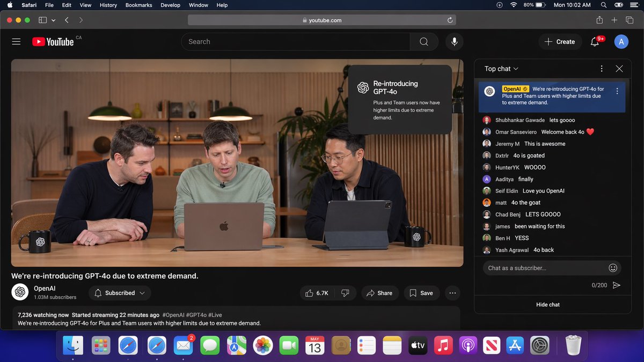The width and height of the screenshot is (644, 362).
Task: Send the chat message arrow
Action: click(x=617, y=285)
